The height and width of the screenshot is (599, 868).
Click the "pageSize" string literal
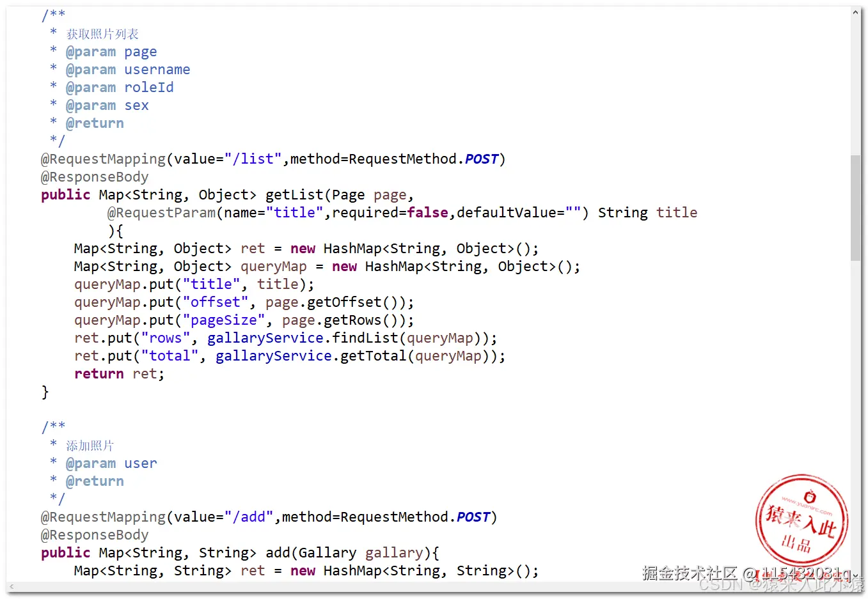click(224, 320)
